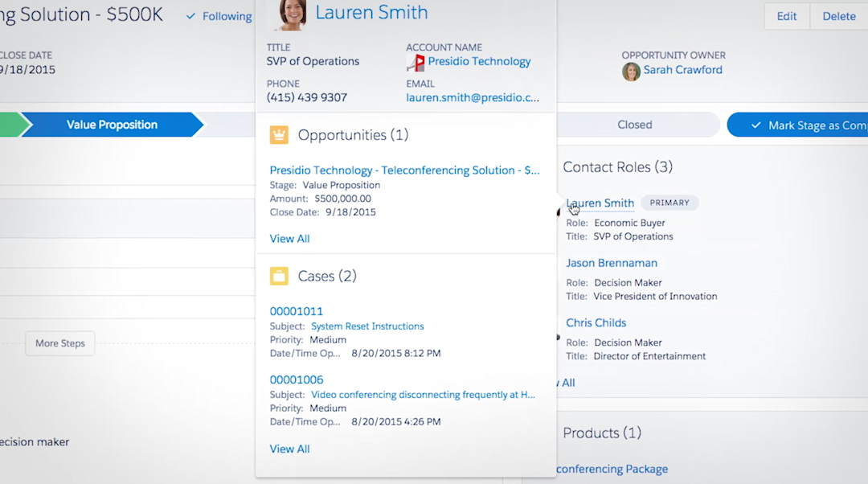Click the 8/20/2015 8:12 PM timestamp

click(395, 353)
